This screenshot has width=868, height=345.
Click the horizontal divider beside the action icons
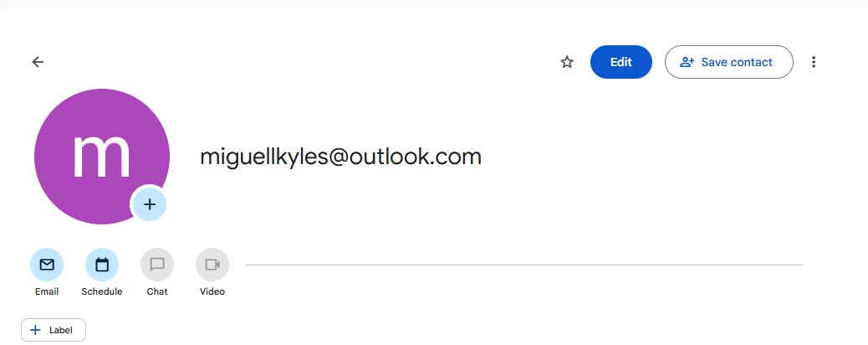click(x=523, y=265)
